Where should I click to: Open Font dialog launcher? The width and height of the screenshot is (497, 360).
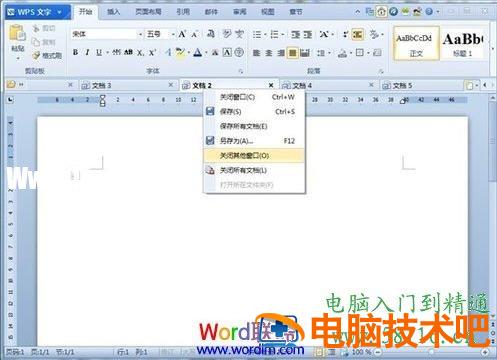click(241, 71)
